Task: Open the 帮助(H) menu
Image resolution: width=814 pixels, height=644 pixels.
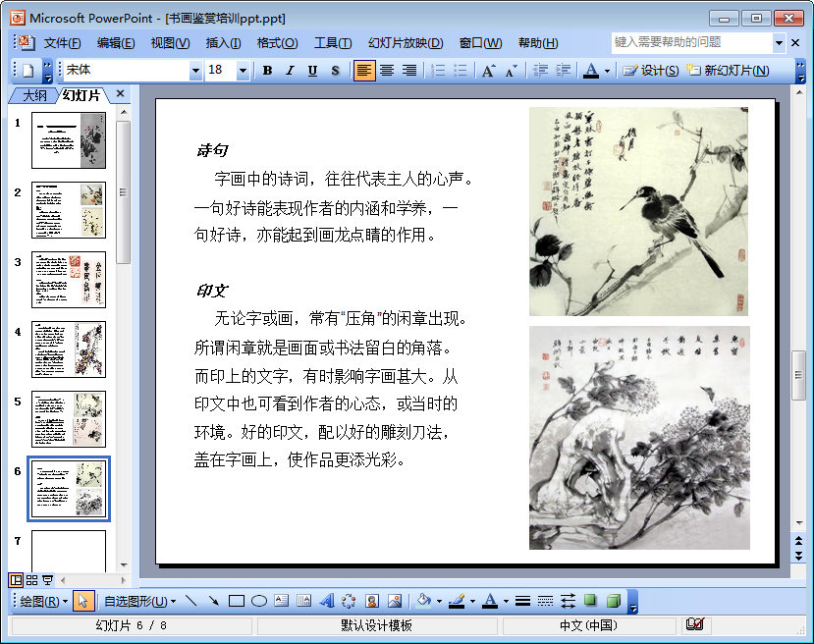Action: click(538, 43)
